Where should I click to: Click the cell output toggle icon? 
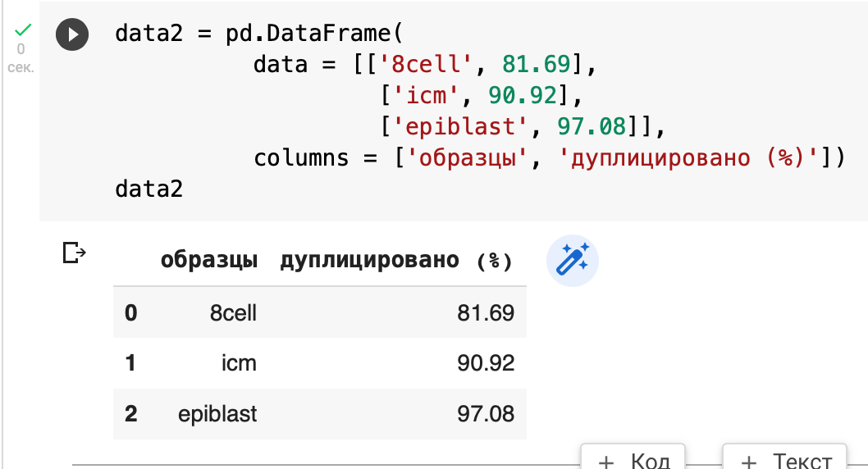pos(74,253)
